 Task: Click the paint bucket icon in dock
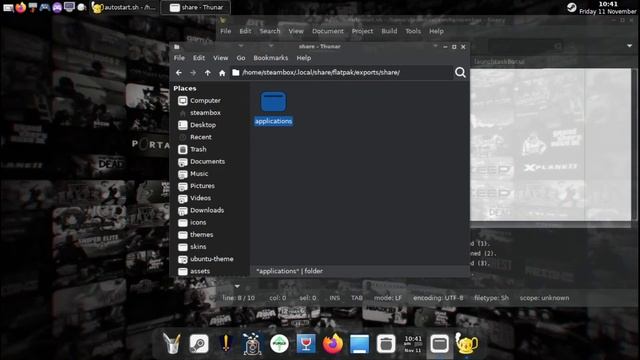(x=172, y=344)
